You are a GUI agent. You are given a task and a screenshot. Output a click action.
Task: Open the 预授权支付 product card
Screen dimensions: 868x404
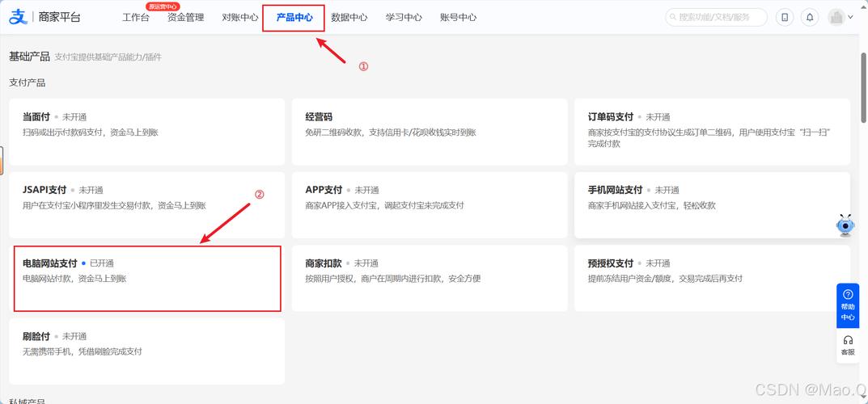coord(712,278)
